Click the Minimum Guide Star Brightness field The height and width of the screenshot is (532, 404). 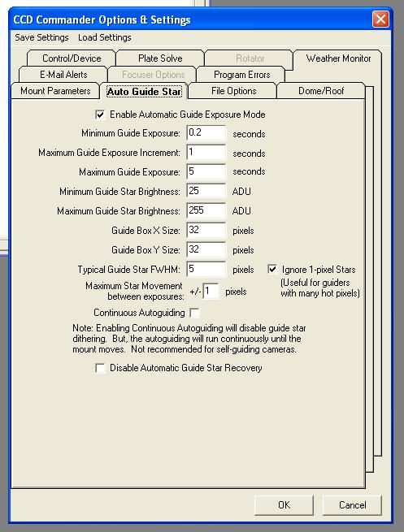206,191
